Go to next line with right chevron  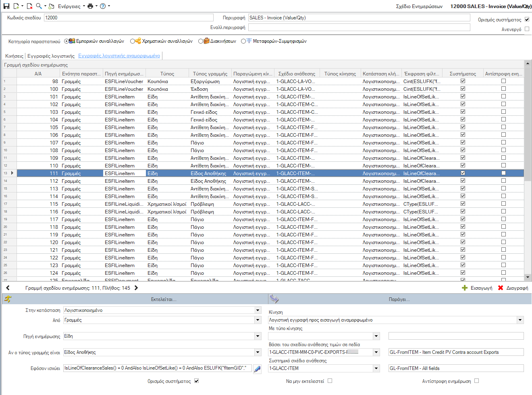(x=136, y=288)
